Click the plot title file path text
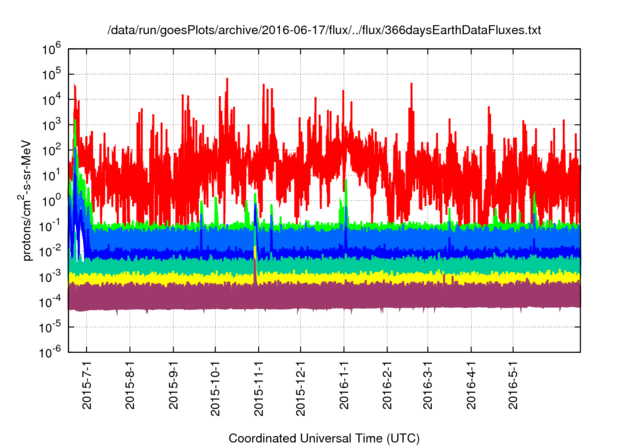640x448 pixels. pos(324,30)
